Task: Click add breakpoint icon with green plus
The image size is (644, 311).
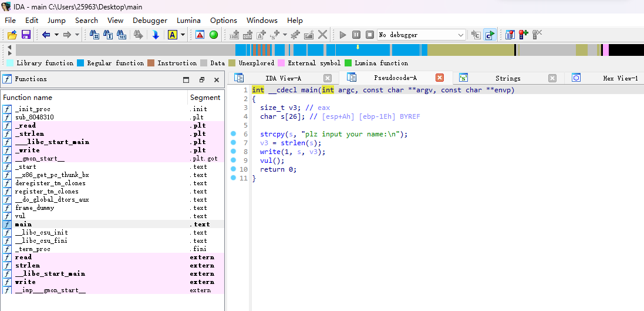Action: pyautogui.click(x=524, y=35)
